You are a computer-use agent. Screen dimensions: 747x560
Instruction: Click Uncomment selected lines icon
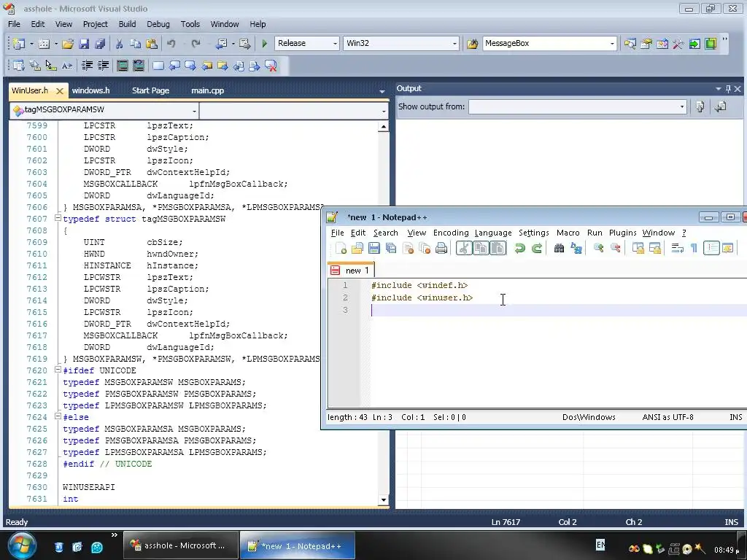tap(138, 66)
